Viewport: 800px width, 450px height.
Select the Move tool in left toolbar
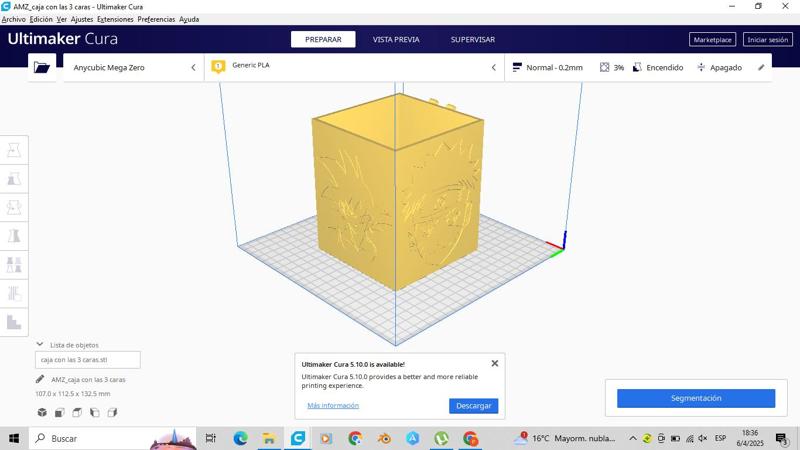point(14,150)
